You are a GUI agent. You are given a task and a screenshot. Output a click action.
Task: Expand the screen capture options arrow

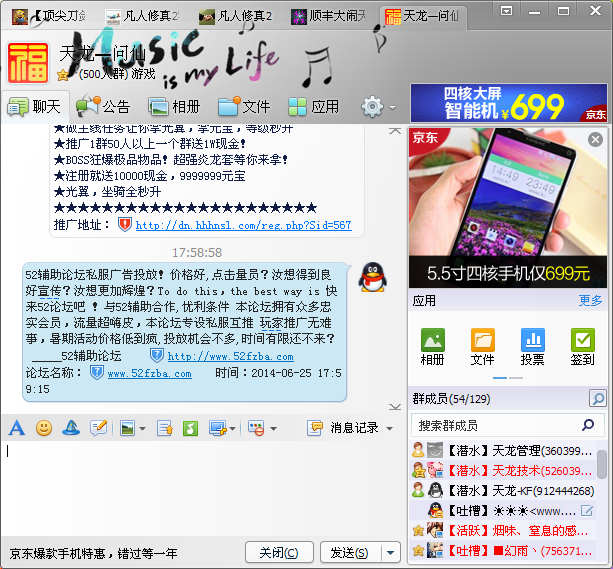pyautogui.click(x=233, y=429)
